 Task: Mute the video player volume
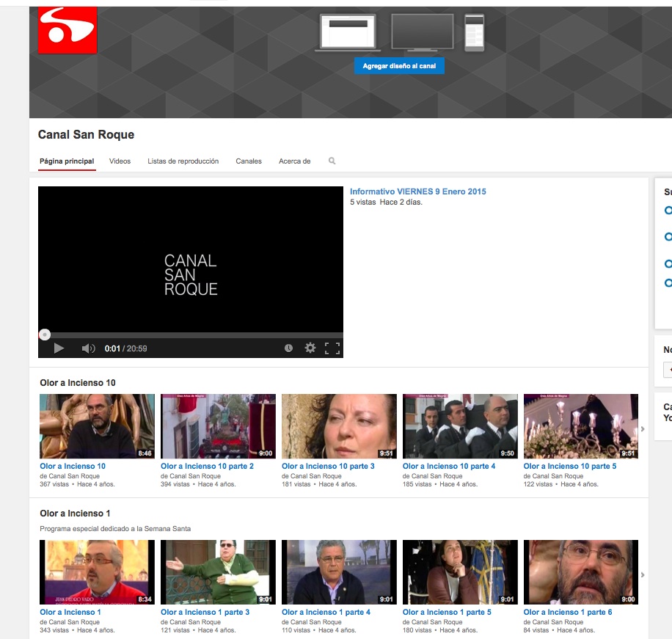88,348
